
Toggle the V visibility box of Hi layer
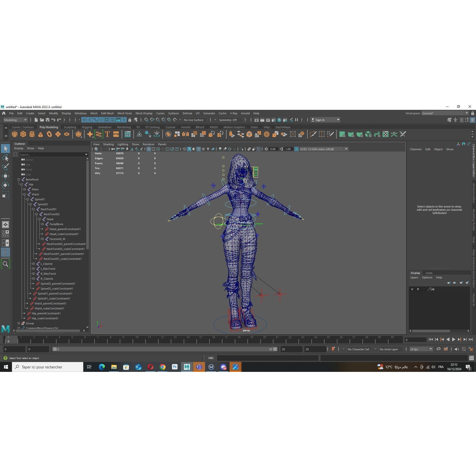pyautogui.click(x=412, y=289)
